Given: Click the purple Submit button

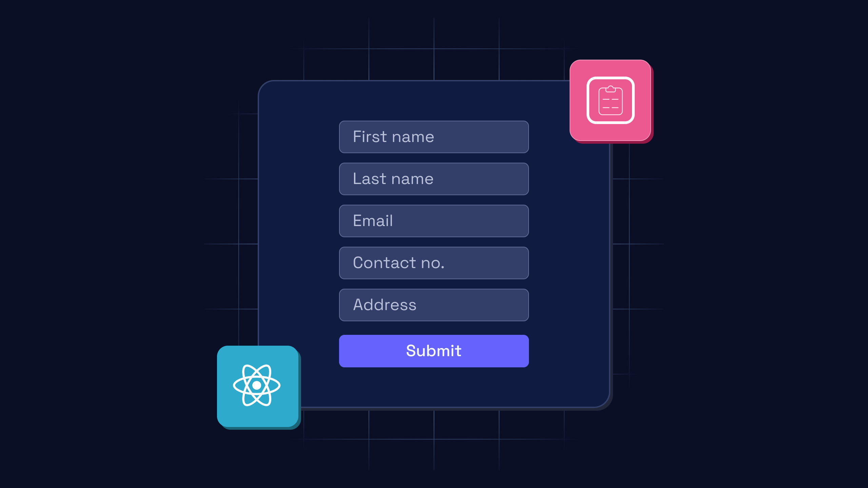Looking at the screenshot, I should coord(434,350).
